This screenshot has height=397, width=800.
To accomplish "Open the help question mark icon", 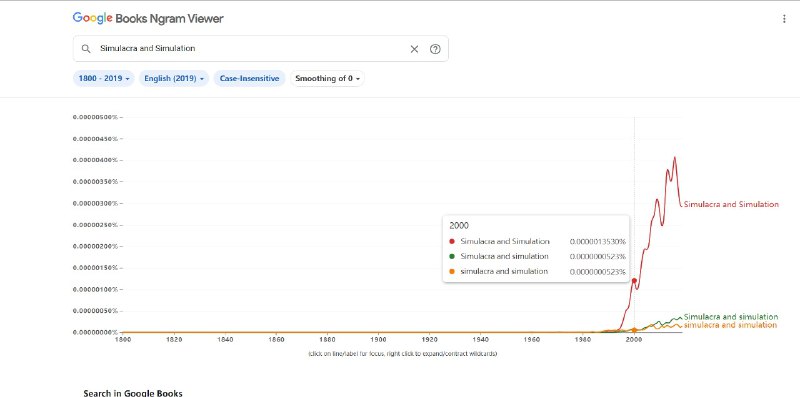I will click(435, 49).
